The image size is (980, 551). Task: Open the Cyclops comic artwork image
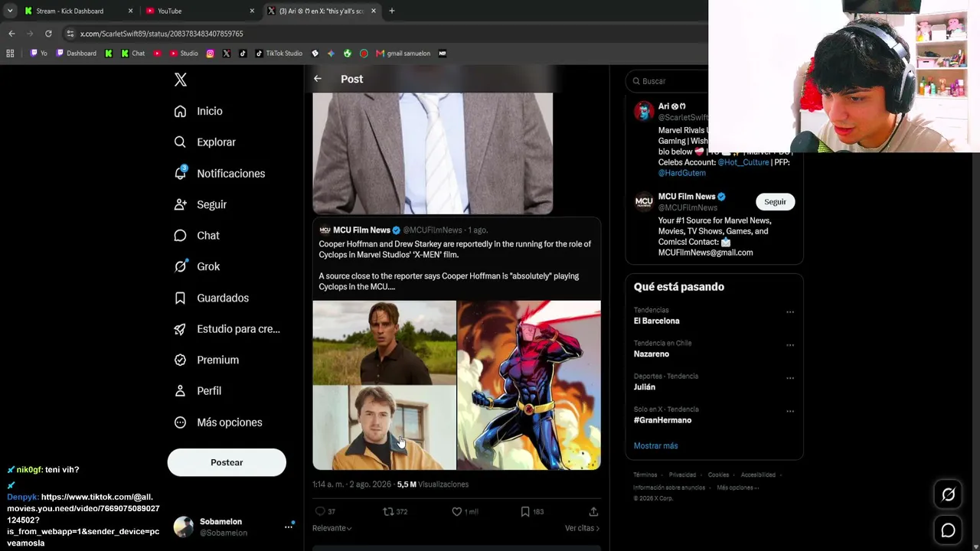click(x=529, y=385)
